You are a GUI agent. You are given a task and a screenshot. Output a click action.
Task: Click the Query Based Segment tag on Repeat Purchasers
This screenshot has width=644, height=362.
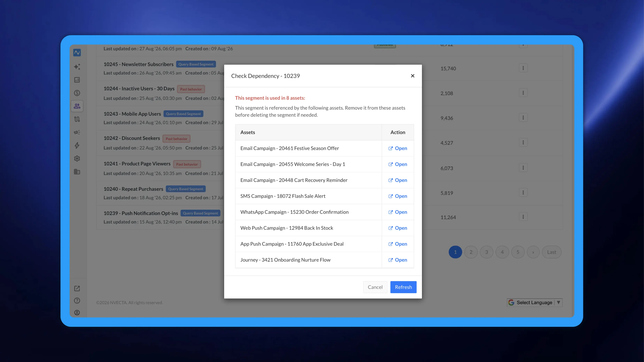(x=185, y=189)
